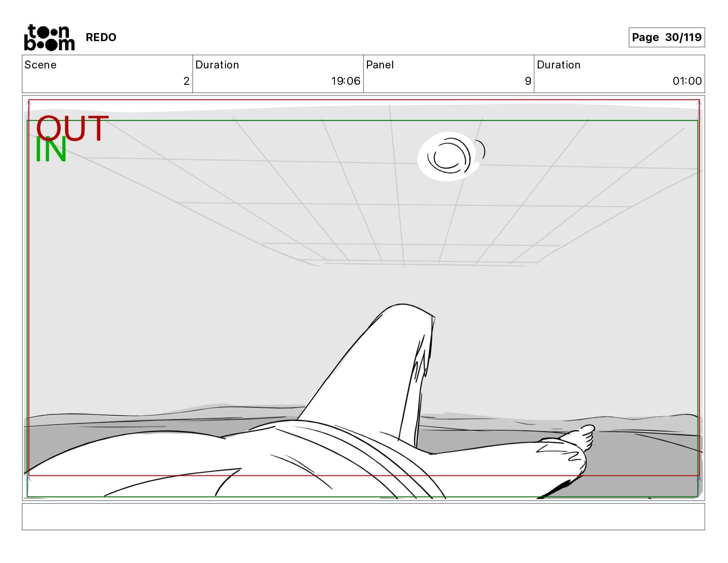Click the Page 30/119 indicator
Viewport: 728px width, 563px height.
666,38
